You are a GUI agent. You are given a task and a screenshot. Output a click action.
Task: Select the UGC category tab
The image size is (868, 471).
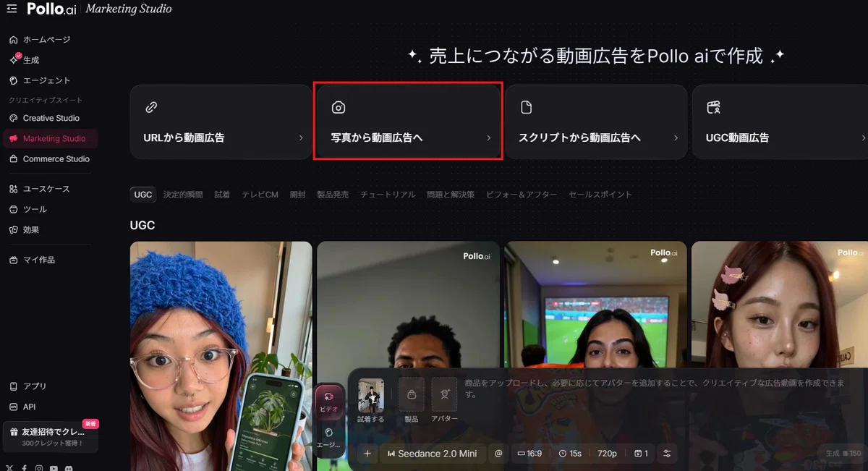(x=143, y=195)
